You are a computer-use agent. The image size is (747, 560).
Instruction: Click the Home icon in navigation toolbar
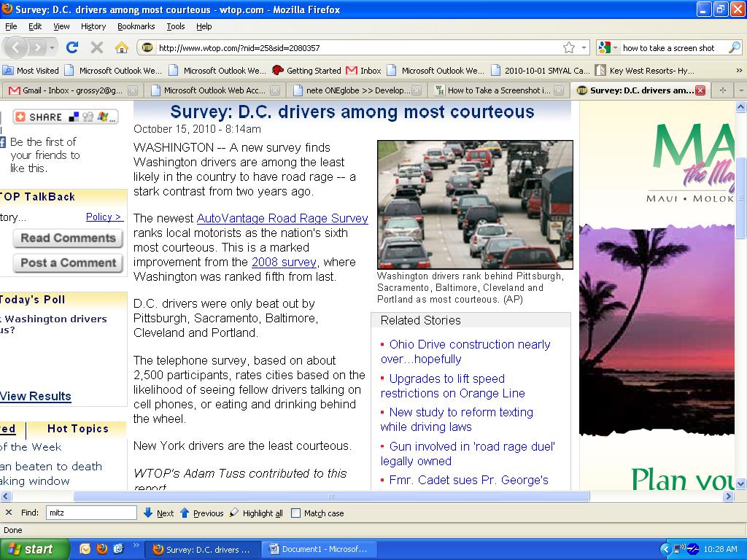[x=122, y=47]
